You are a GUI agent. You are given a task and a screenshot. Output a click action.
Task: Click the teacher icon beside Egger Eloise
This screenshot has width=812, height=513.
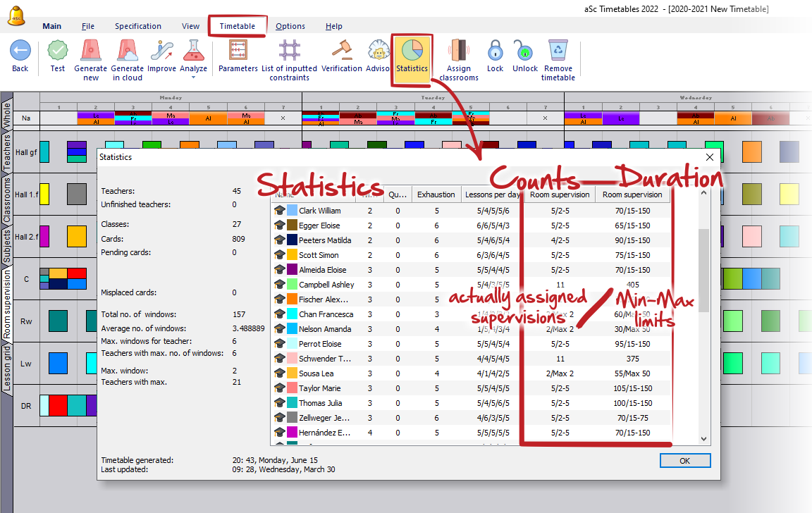[x=280, y=225]
